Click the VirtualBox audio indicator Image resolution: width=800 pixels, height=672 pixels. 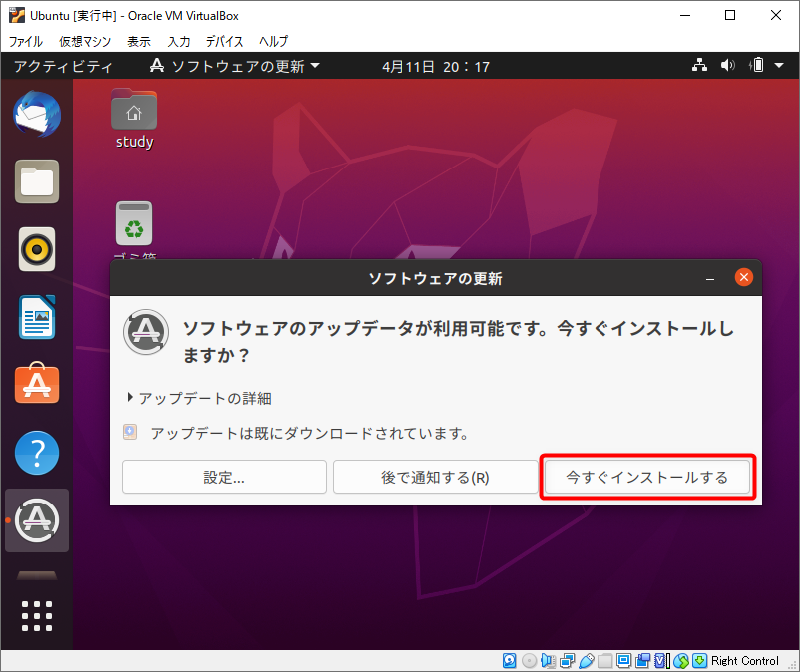point(548,661)
